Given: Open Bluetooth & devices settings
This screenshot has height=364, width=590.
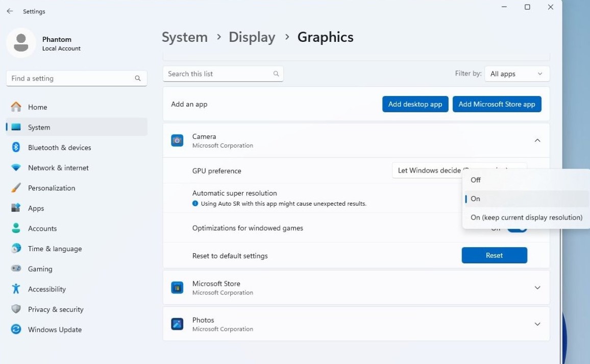Looking at the screenshot, I should [77, 148].
